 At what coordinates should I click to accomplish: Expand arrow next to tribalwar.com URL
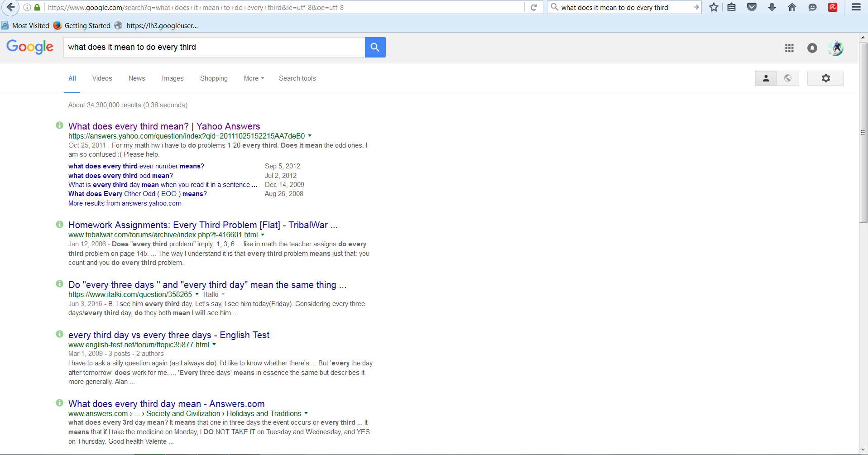point(263,235)
